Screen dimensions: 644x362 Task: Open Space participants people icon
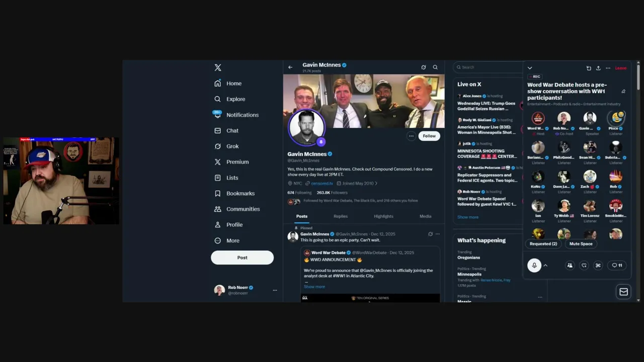570,265
